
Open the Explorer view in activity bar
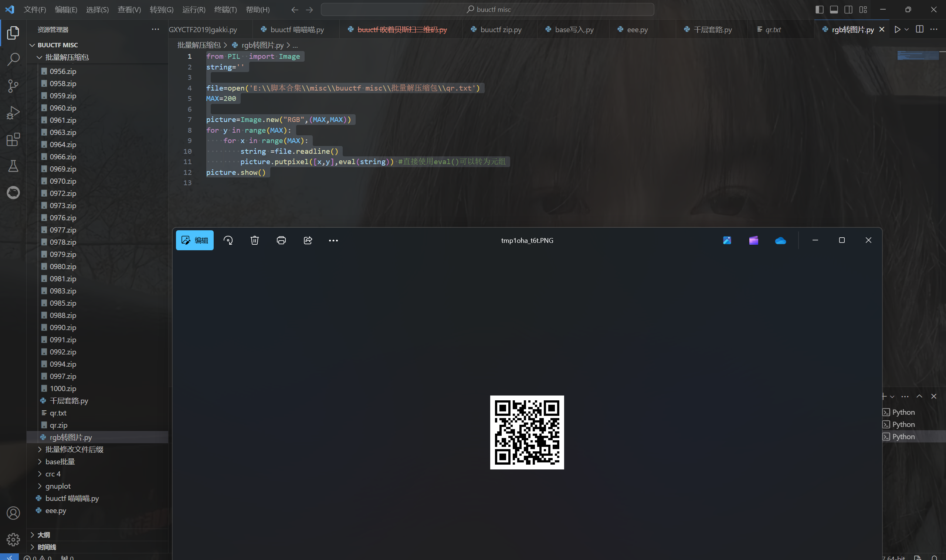pos(13,33)
